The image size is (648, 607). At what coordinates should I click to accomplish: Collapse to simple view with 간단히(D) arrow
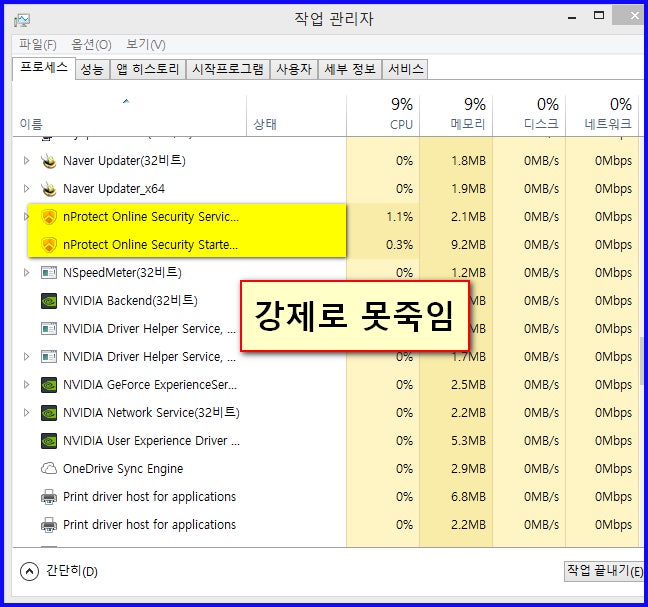[29, 571]
